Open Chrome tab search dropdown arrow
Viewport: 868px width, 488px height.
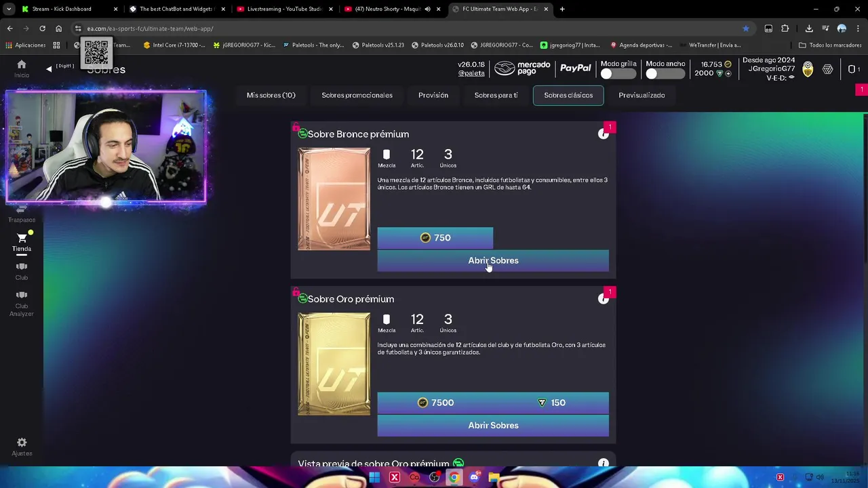coord(9,9)
